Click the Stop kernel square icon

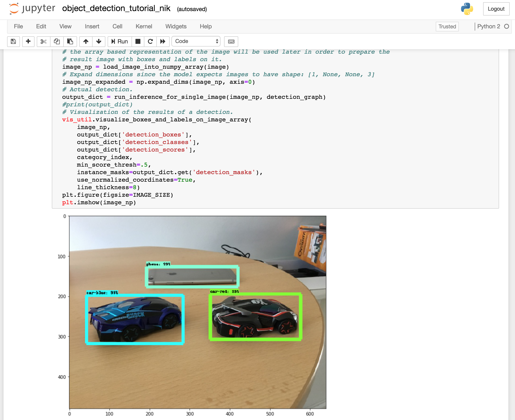point(138,42)
